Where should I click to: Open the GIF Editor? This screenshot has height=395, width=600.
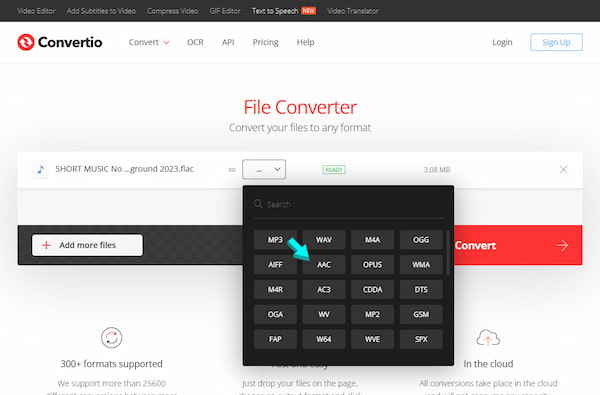coord(225,11)
